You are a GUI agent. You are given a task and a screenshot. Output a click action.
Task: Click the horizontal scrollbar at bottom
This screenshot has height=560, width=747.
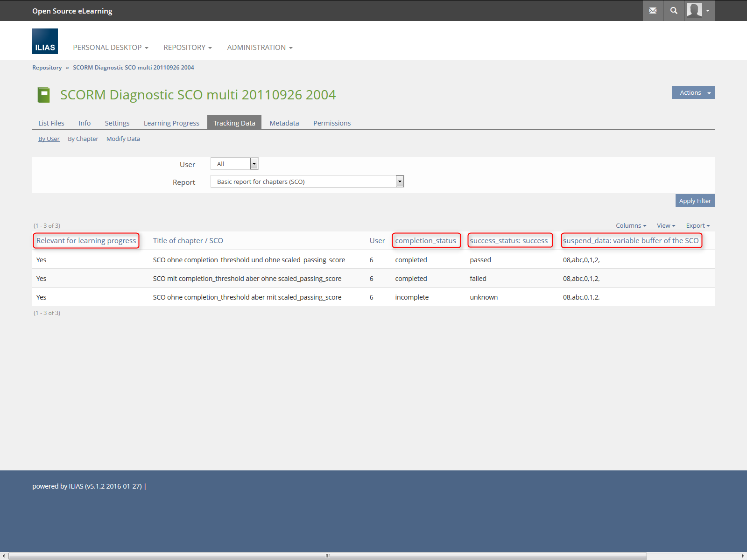pos(327,556)
